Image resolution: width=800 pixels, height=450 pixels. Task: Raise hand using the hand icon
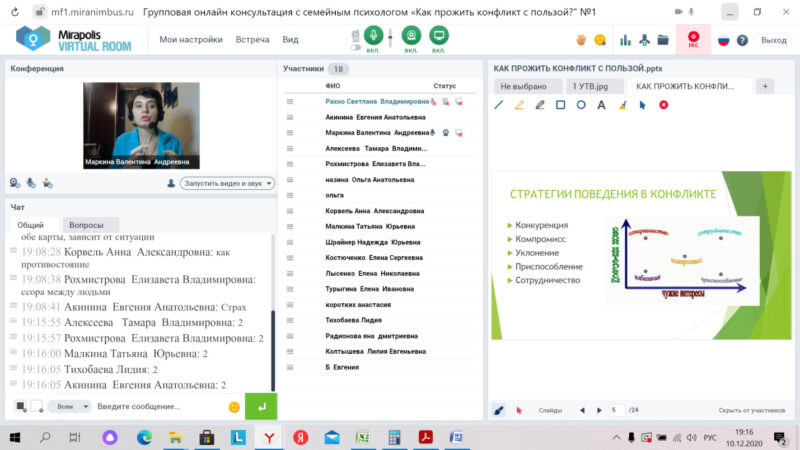(581, 40)
